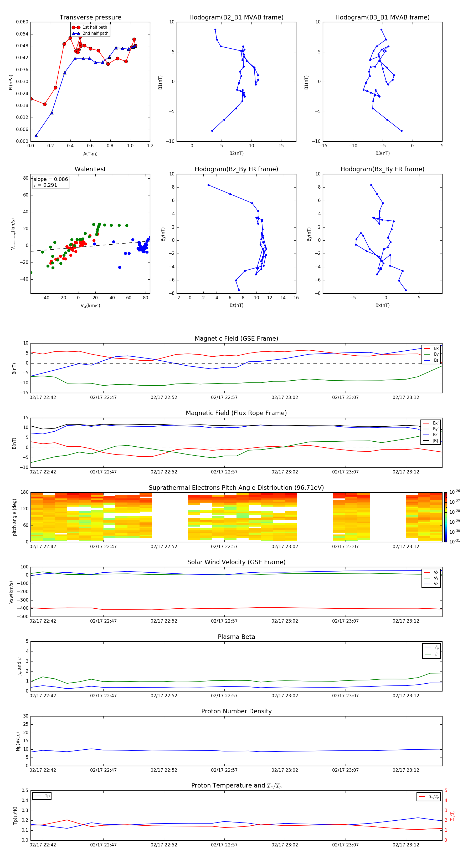Click the topmost point of B2_B1 hodogram
The width and height of the screenshot is (473, 868).
(215, 30)
